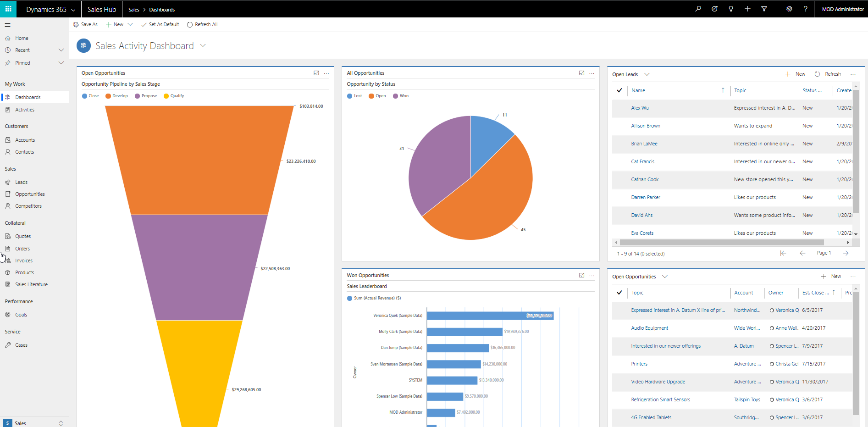Open Accounts from the Customers section
This screenshot has width=868, height=427.
pos(25,140)
